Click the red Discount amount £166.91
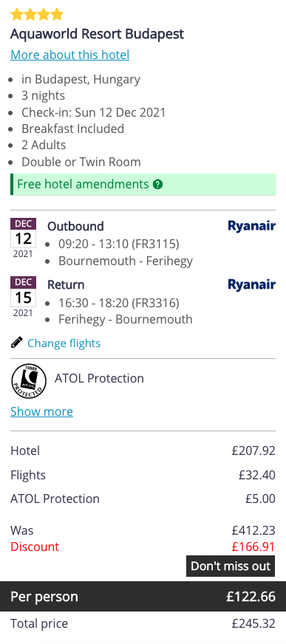The width and height of the screenshot is (286, 644). click(253, 547)
